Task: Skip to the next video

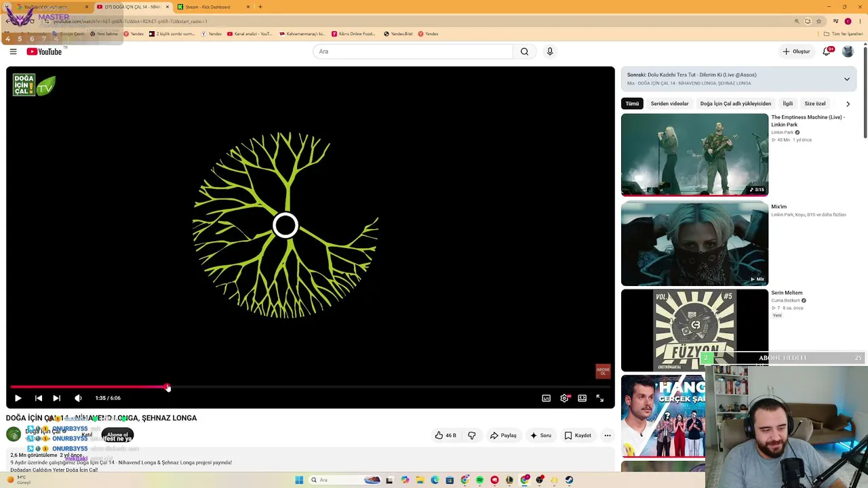Action: (57, 398)
